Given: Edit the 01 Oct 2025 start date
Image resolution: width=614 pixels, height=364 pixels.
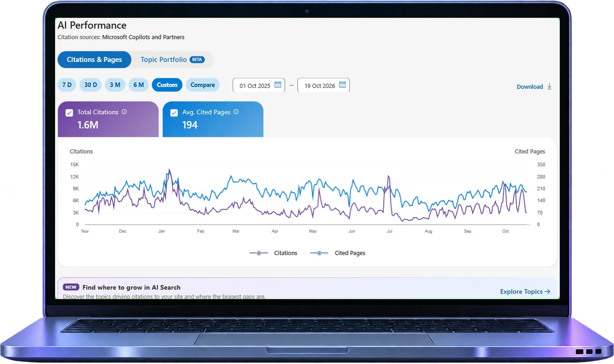Looking at the screenshot, I should pyautogui.click(x=259, y=85).
